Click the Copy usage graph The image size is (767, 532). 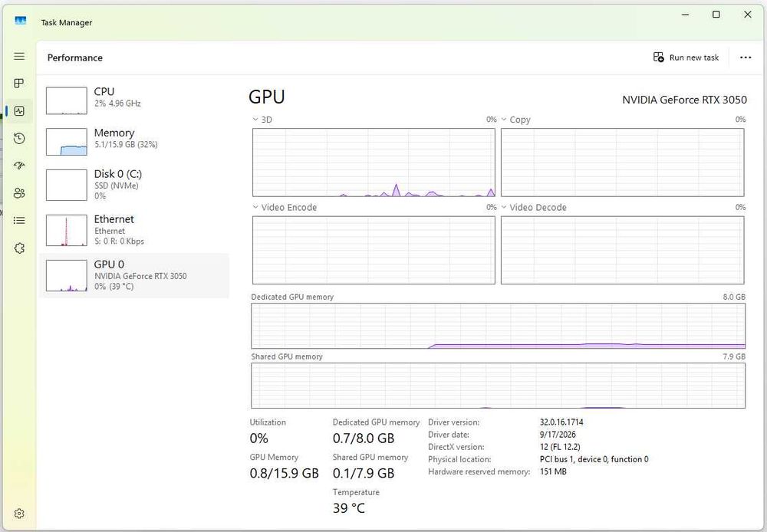(x=622, y=163)
